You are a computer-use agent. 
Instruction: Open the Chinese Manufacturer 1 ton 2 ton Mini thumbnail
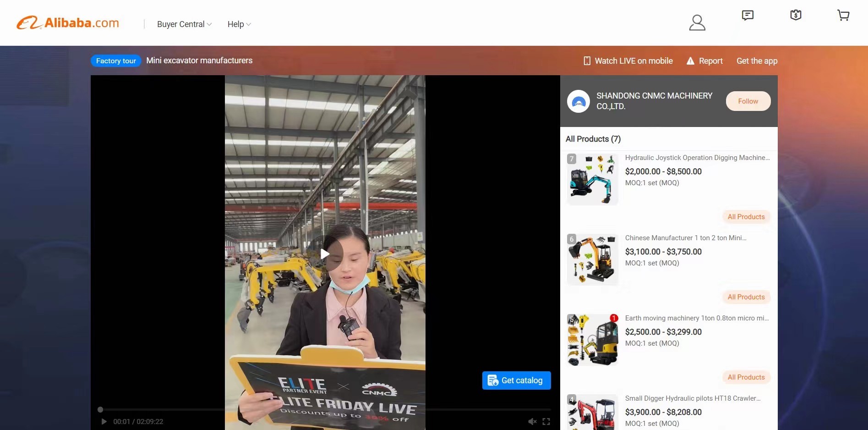(593, 259)
